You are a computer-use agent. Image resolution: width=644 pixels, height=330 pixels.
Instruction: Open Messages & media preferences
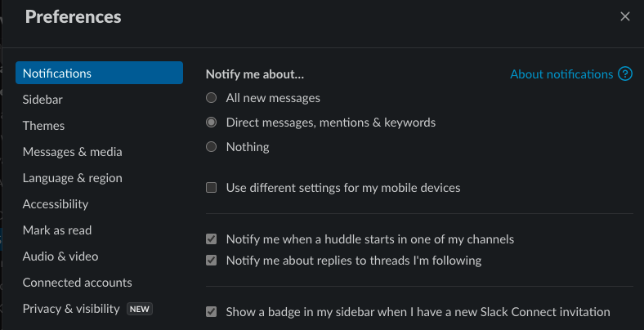tap(73, 152)
